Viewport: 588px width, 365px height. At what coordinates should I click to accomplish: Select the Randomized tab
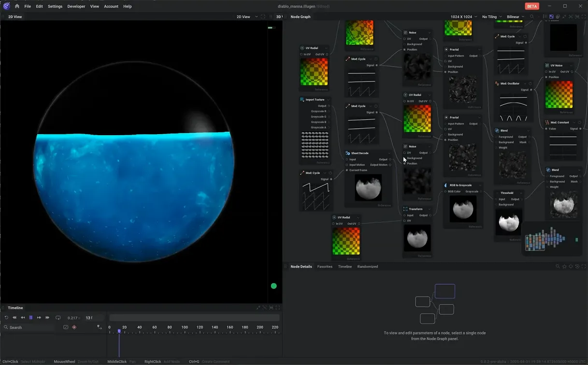tap(368, 267)
